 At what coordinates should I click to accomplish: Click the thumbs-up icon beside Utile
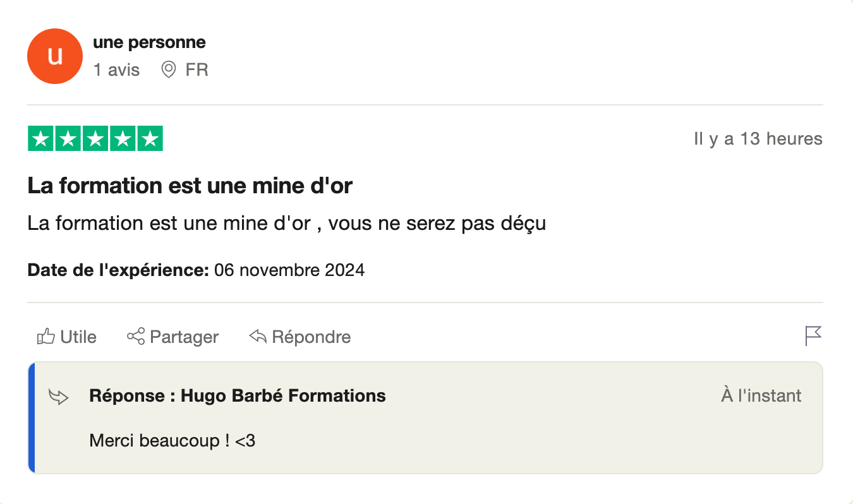(x=46, y=337)
